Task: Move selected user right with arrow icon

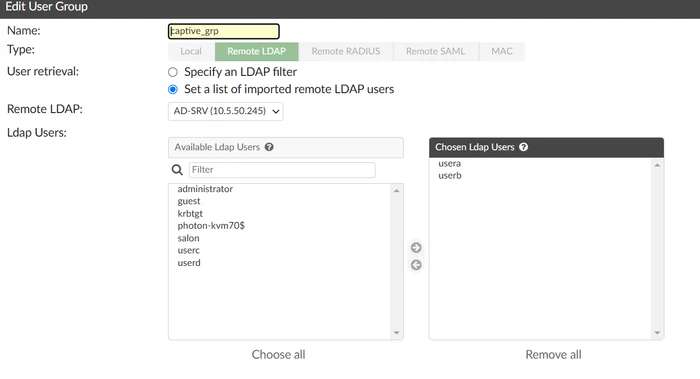Action: [416, 247]
